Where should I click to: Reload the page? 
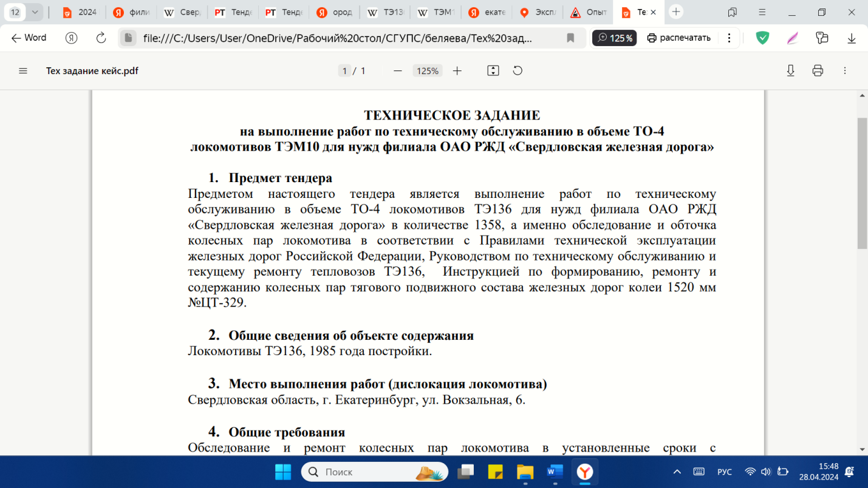tap(101, 38)
